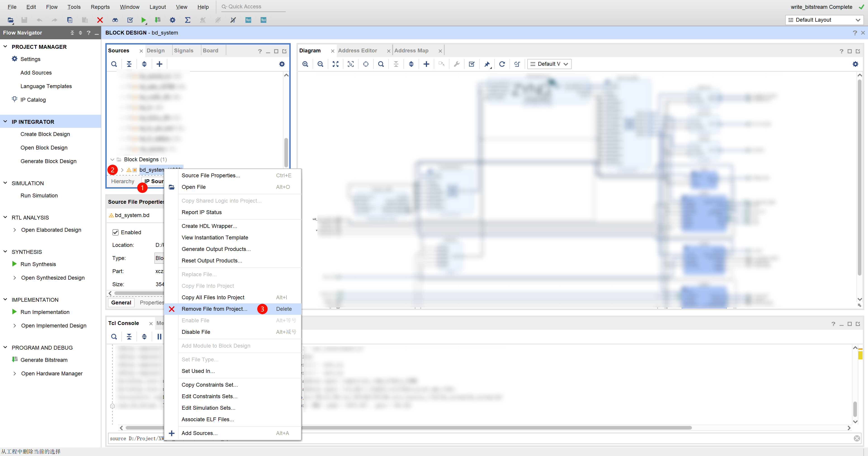Fit the Diagram to window

tap(336, 64)
